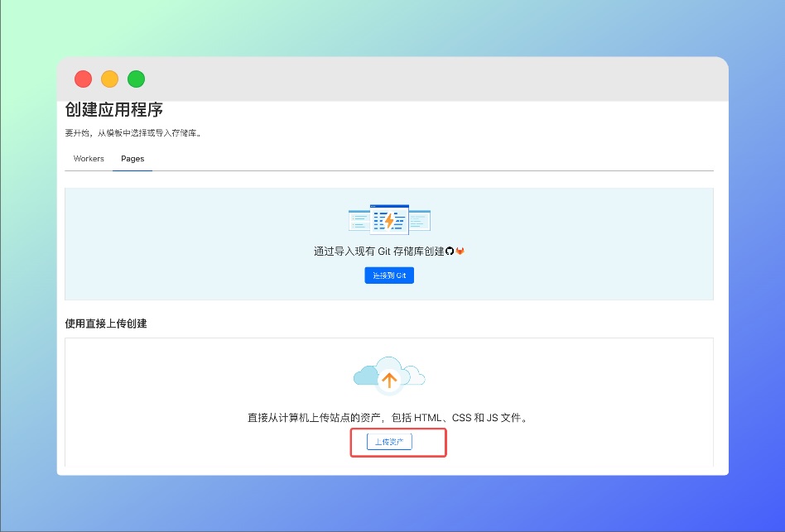Click the 使用直接上传创建 section heading

pos(106,324)
